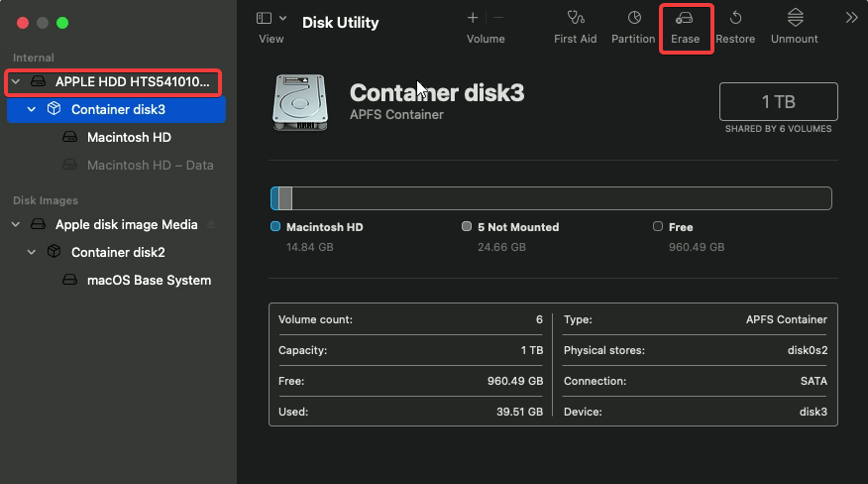Click the disk usage capacity bar

[551, 198]
